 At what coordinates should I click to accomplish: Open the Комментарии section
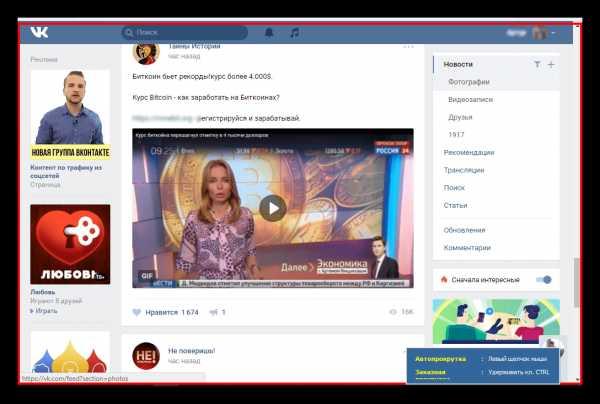[x=467, y=248]
